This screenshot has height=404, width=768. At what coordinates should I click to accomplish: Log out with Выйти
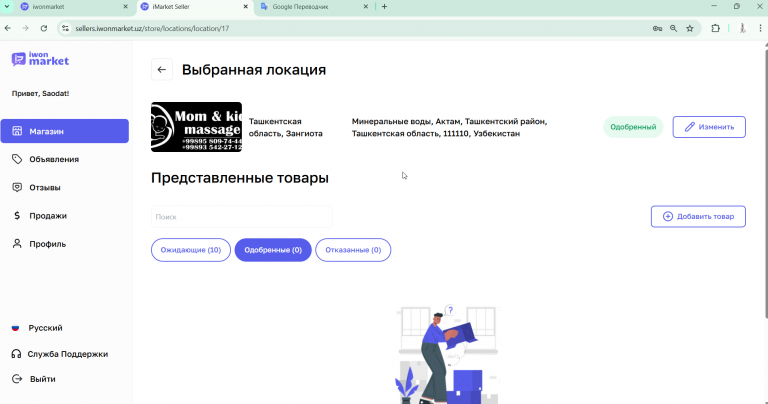coord(33,379)
